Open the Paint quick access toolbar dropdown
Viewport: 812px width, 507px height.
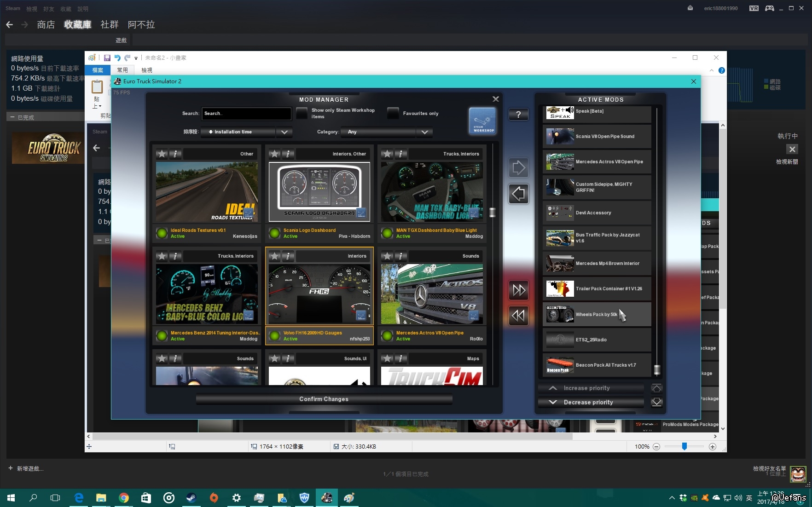(x=136, y=58)
